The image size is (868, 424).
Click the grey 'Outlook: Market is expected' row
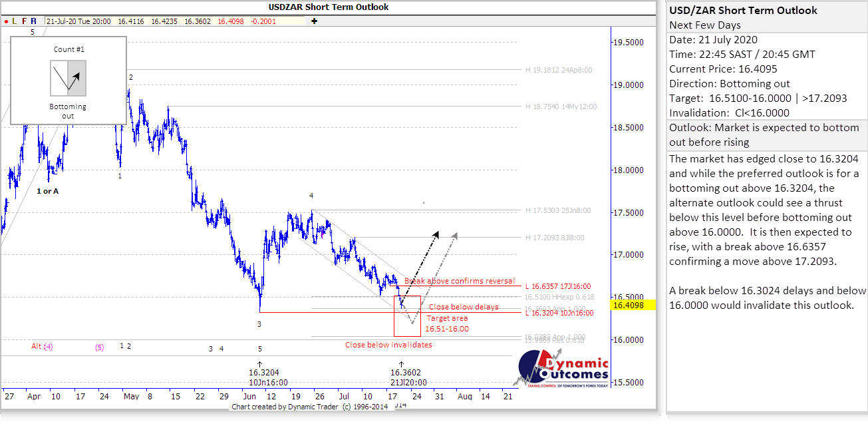point(767,134)
